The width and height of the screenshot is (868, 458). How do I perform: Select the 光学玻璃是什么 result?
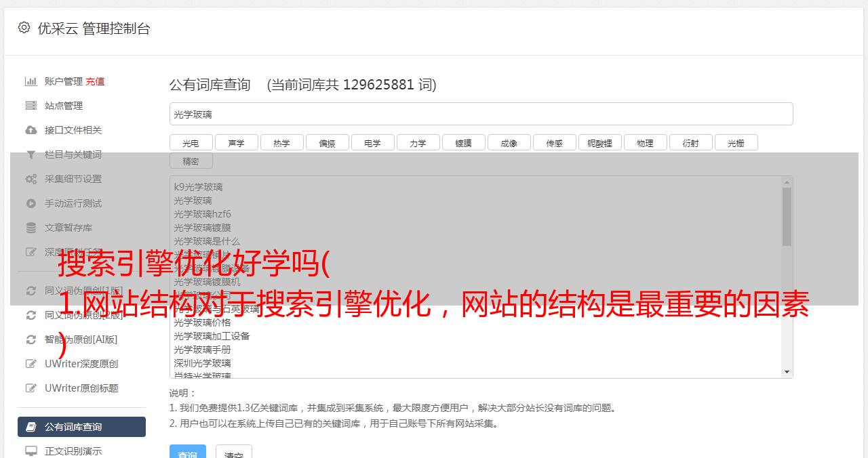coord(207,241)
